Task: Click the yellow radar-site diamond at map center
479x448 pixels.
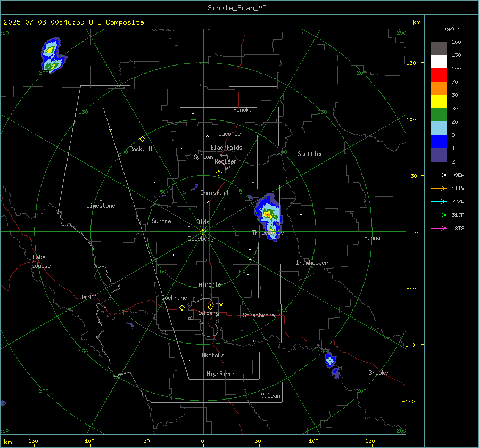Action: click(203, 232)
